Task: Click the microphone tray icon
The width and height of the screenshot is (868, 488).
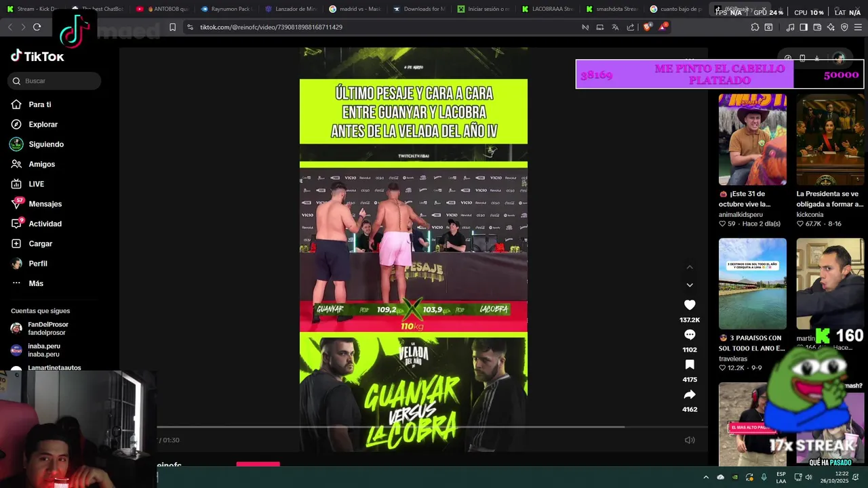Action: (x=764, y=477)
